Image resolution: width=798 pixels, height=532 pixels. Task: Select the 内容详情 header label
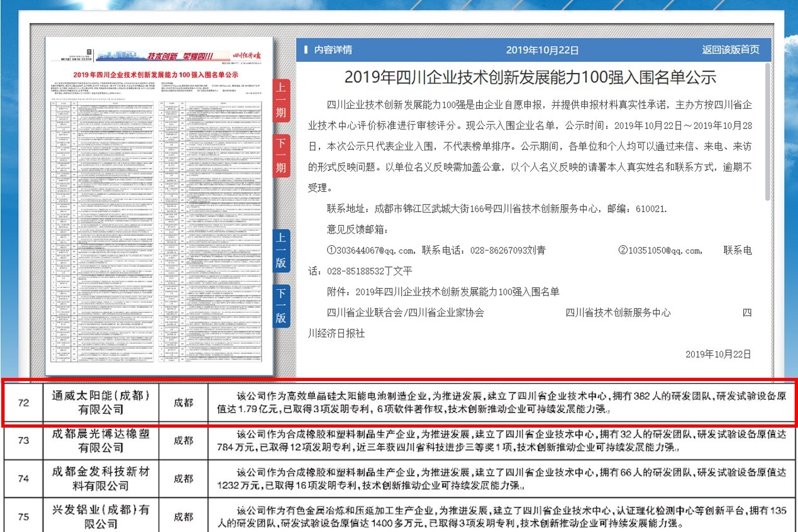click(333, 50)
